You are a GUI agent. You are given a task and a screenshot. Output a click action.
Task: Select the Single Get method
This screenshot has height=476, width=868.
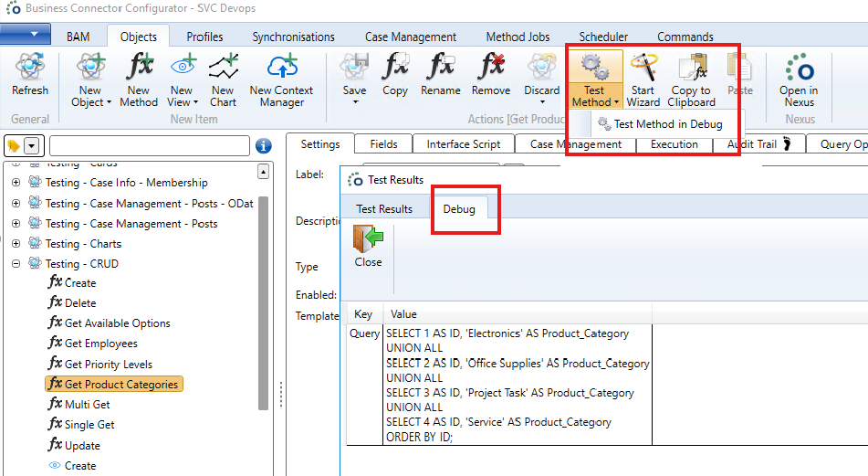click(x=81, y=425)
